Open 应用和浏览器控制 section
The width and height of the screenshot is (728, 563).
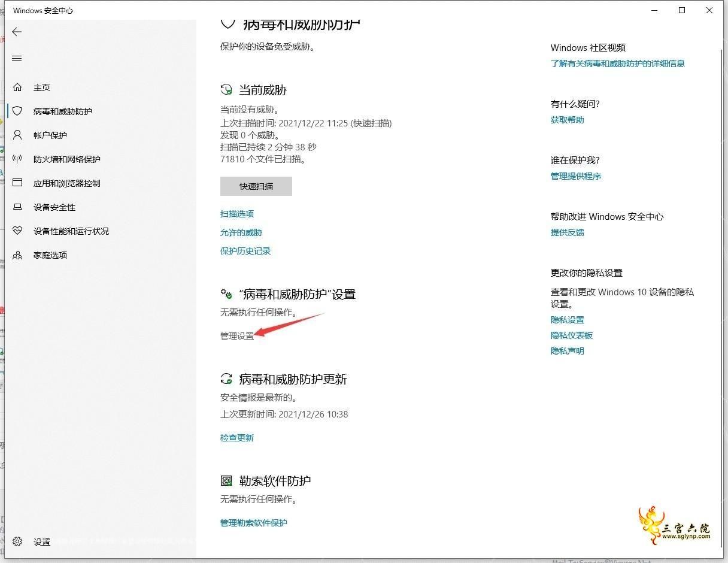(x=67, y=183)
